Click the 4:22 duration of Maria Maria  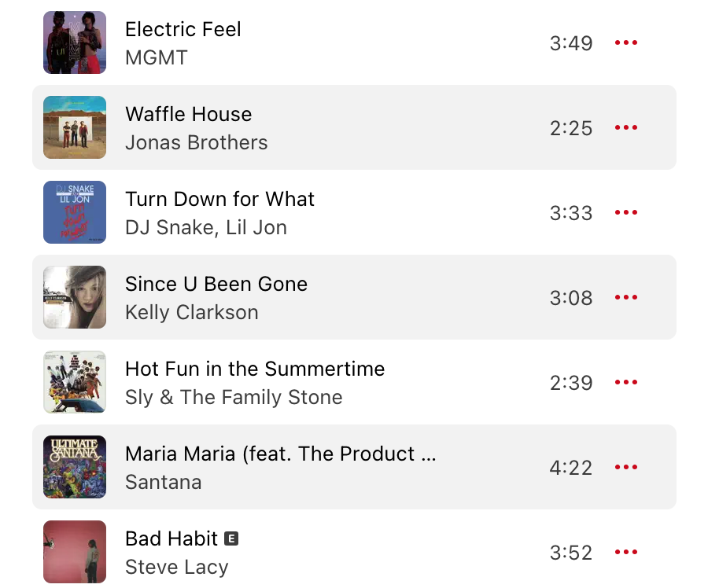(570, 468)
